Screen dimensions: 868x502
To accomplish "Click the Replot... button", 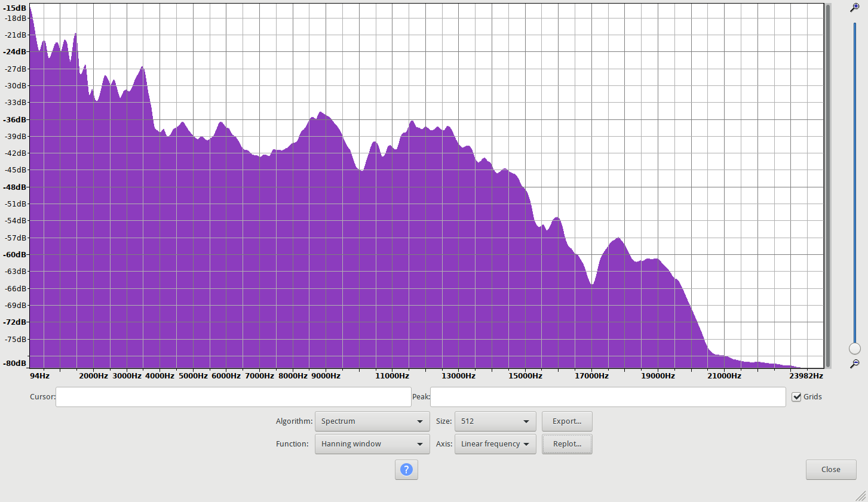I will tap(567, 444).
